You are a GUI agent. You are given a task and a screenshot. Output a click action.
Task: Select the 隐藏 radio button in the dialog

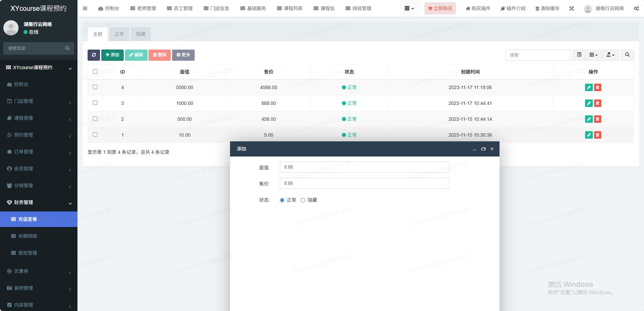(303, 200)
